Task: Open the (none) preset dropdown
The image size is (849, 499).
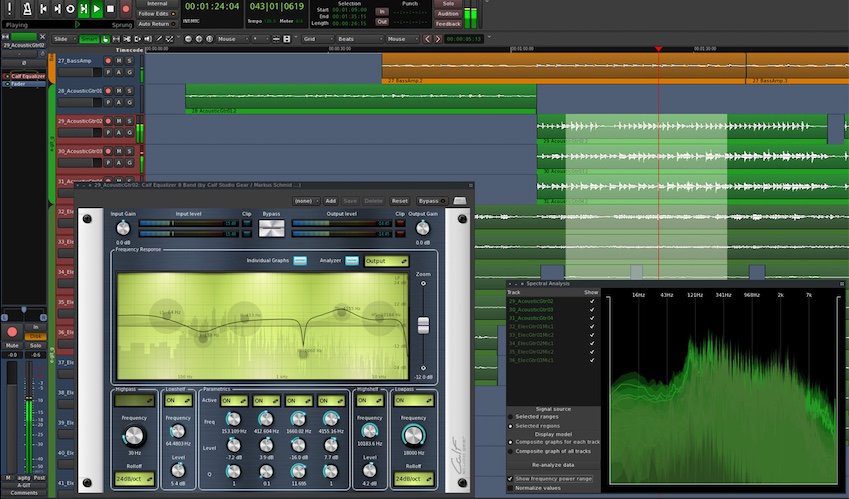Action: point(306,201)
